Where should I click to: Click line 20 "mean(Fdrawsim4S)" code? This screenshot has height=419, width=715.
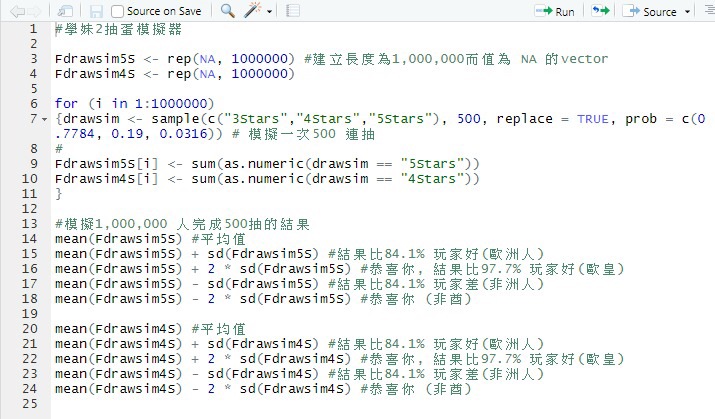118,328
